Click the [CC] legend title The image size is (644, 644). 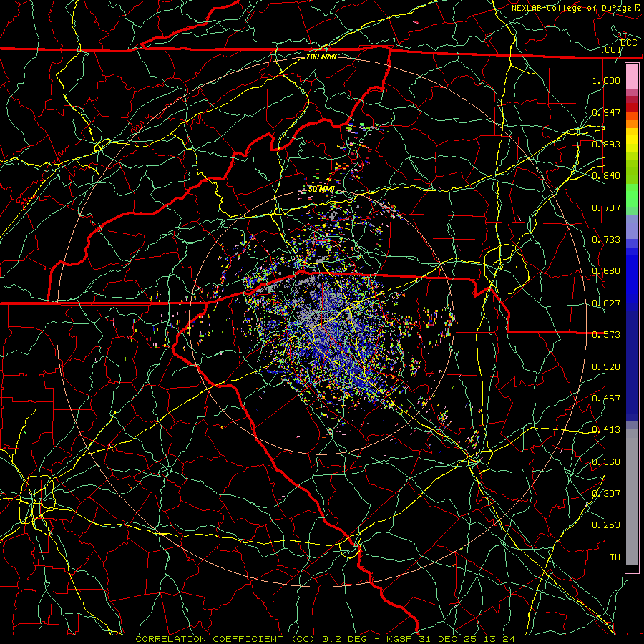tap(611, 50)
